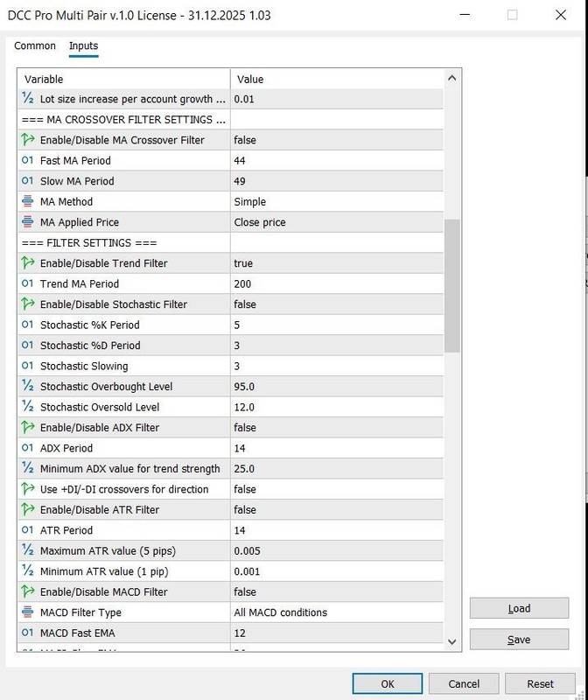Viewport: 588px width, 700px height.
Task: Click the Value column header
Action: coord(337,79)
